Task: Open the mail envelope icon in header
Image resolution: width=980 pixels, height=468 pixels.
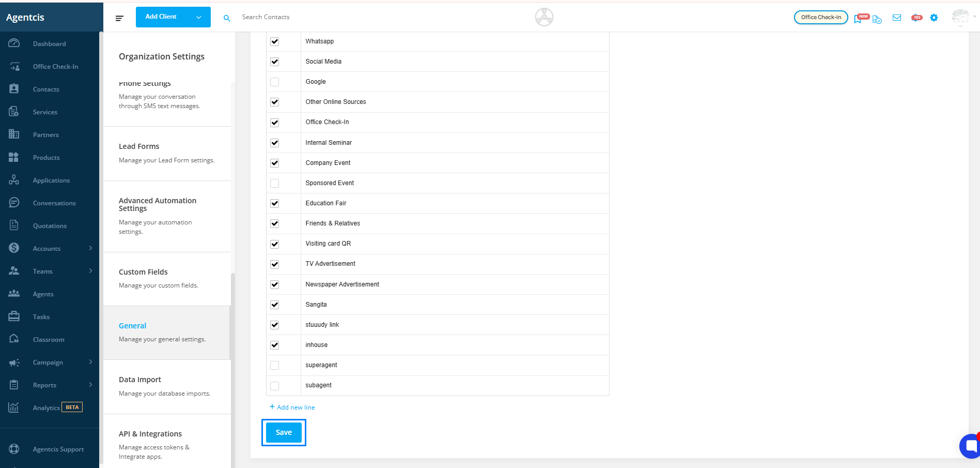Action: pyautogui.click(x=897, y=18)
